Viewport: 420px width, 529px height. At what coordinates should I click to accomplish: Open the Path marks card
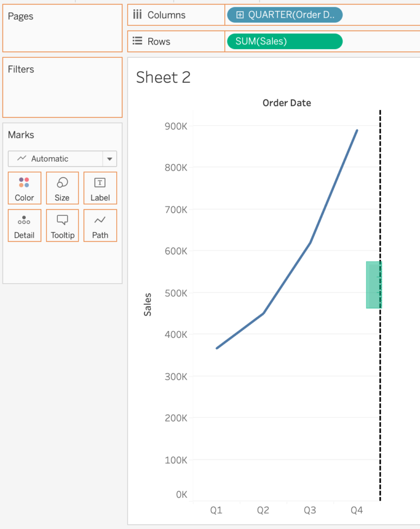pos(100,226)
